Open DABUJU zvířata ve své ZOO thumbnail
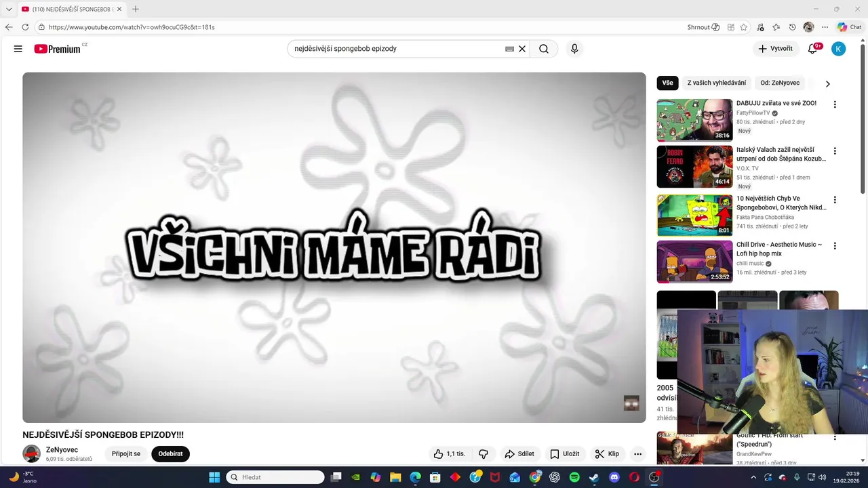868x488 pixels. (694, 120)
